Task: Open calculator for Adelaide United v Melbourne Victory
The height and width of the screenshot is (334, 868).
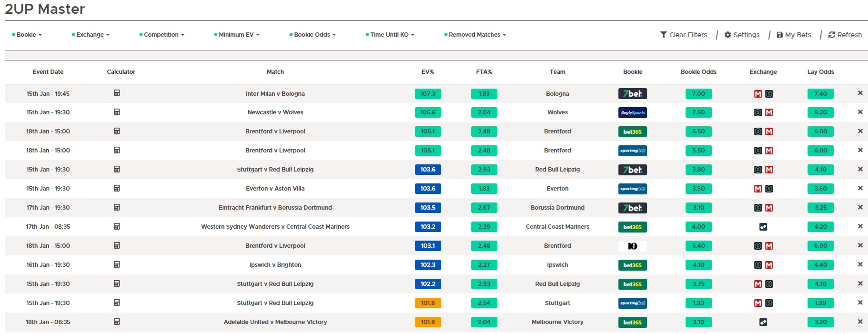Action: 117,322
